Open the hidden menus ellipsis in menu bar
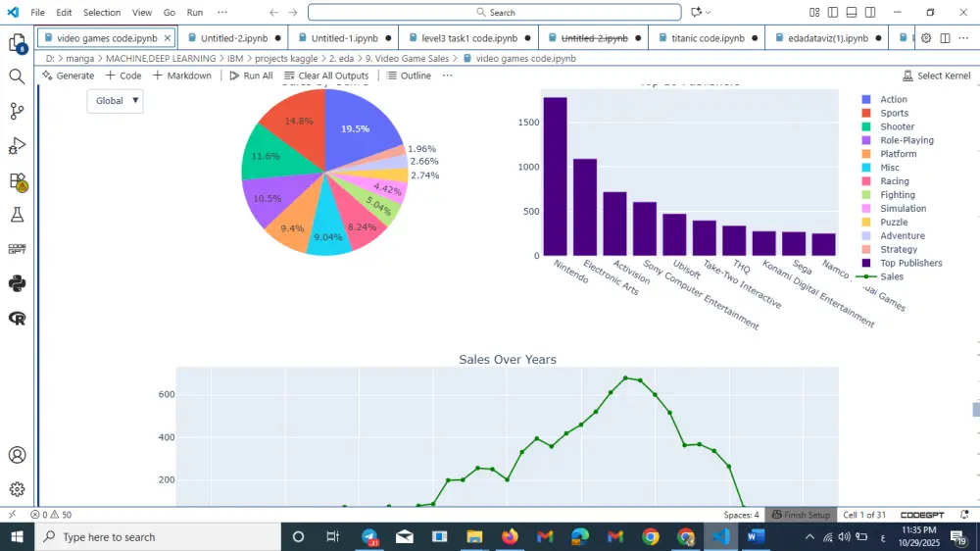 click(x=222, y=13)
